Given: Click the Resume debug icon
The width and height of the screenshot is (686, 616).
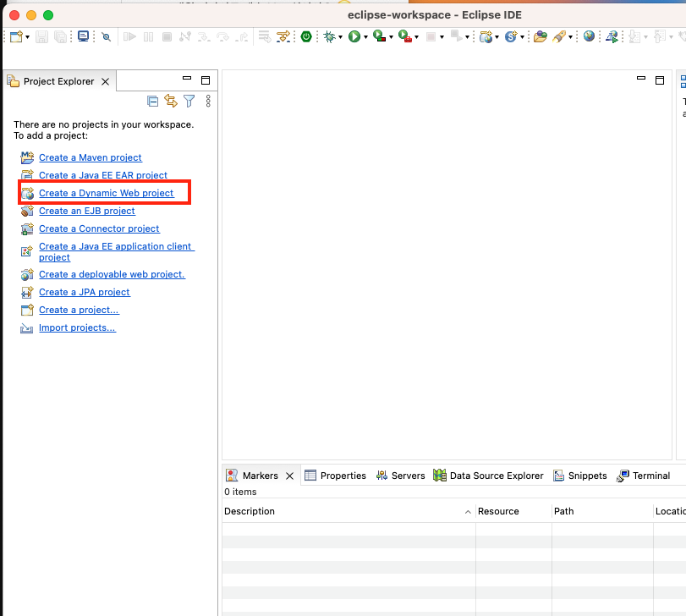Looking at the screenshot, I should point(130,36).
